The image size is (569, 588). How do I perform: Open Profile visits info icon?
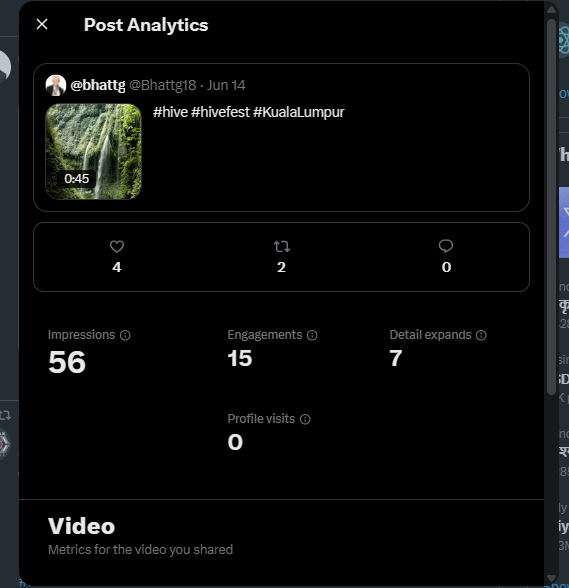point(305,419)
